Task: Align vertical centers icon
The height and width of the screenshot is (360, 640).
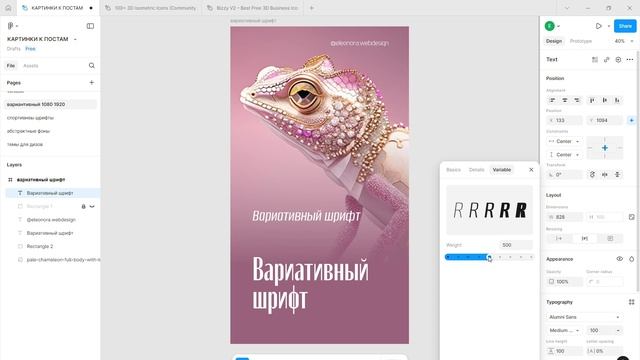Action: pyautogui.click(x=605, y=100)
